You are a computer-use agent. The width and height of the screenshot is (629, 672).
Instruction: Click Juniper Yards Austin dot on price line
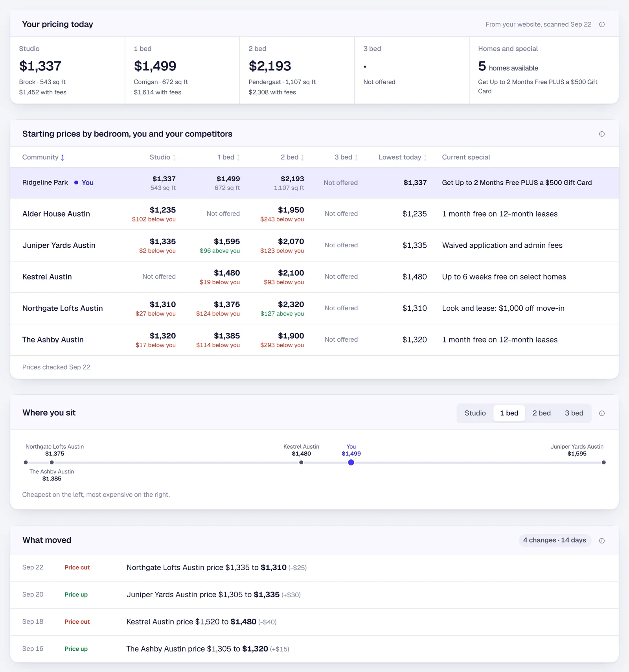(603, 462)
